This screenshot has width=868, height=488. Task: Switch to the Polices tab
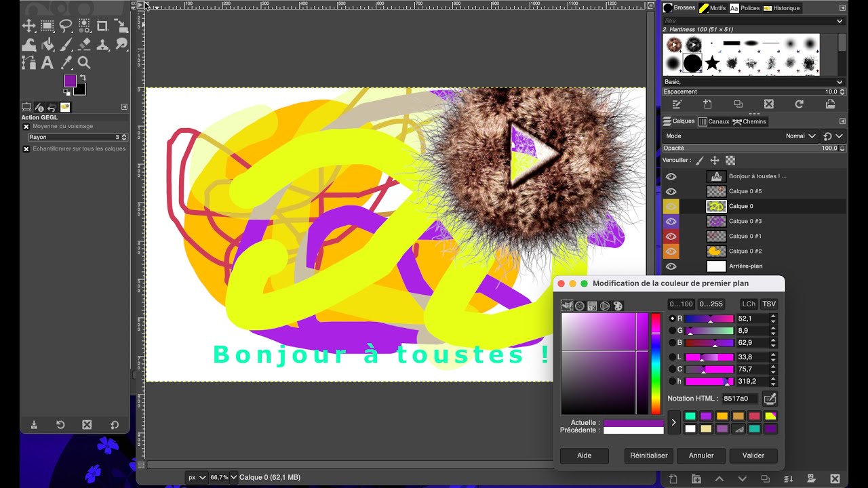click(745, 8)
